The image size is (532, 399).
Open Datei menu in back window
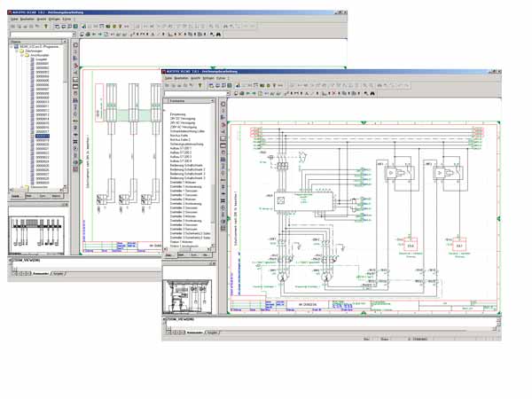14,20
